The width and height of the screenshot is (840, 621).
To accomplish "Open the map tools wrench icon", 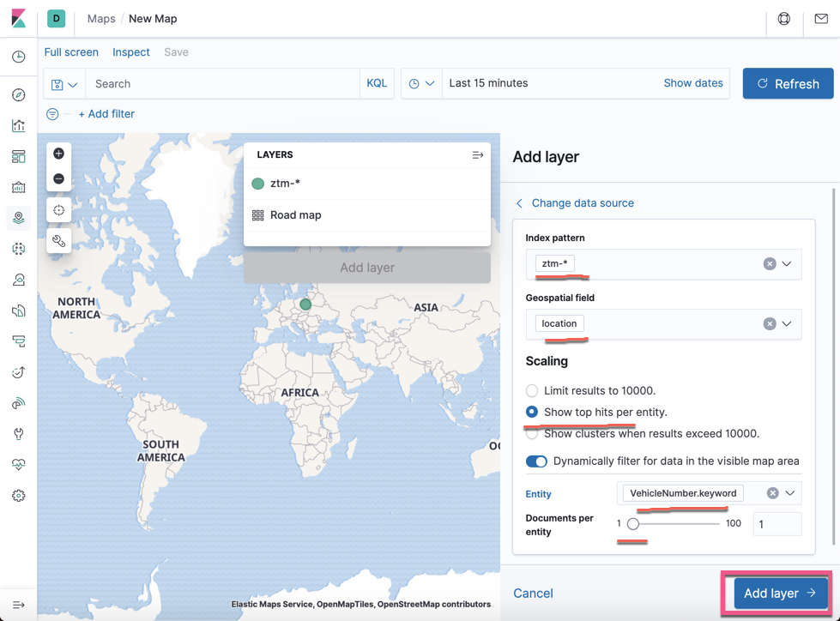I will pyautogui.click(x=58, y=241).
